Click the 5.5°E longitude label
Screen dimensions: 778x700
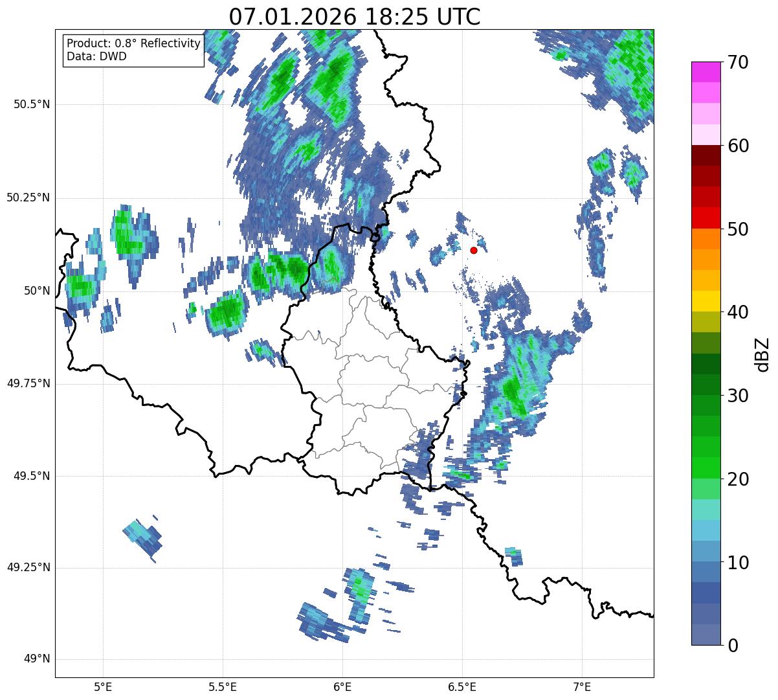tap(223, 686)
